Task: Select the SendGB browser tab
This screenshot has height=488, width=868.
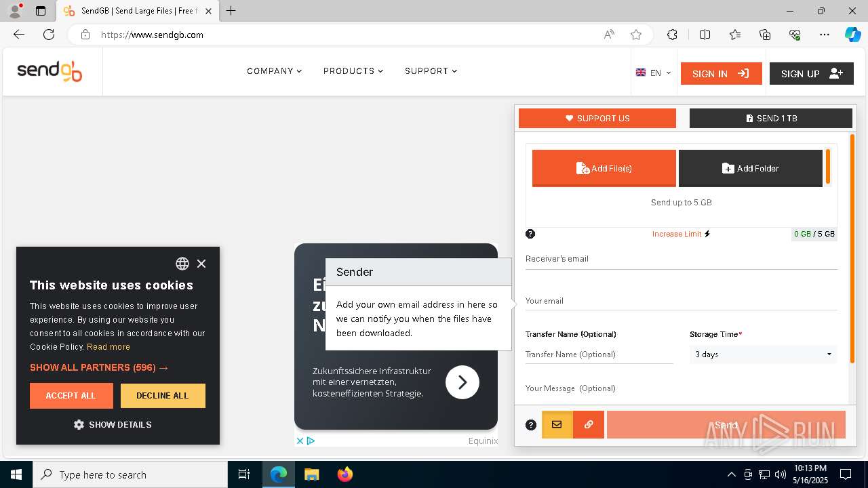Action: [x=138, y=11]
